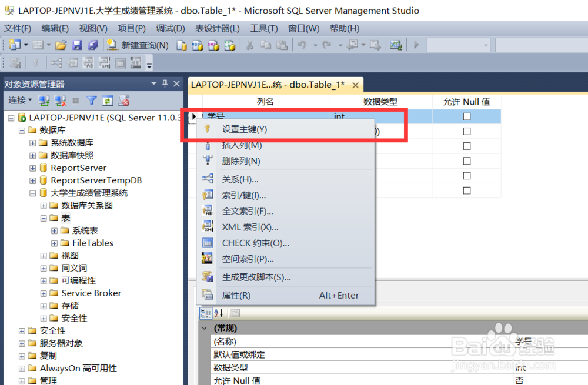Open the 文件(F) menu
This screenshot has height=385, width=588.
[x=17, y=28]
